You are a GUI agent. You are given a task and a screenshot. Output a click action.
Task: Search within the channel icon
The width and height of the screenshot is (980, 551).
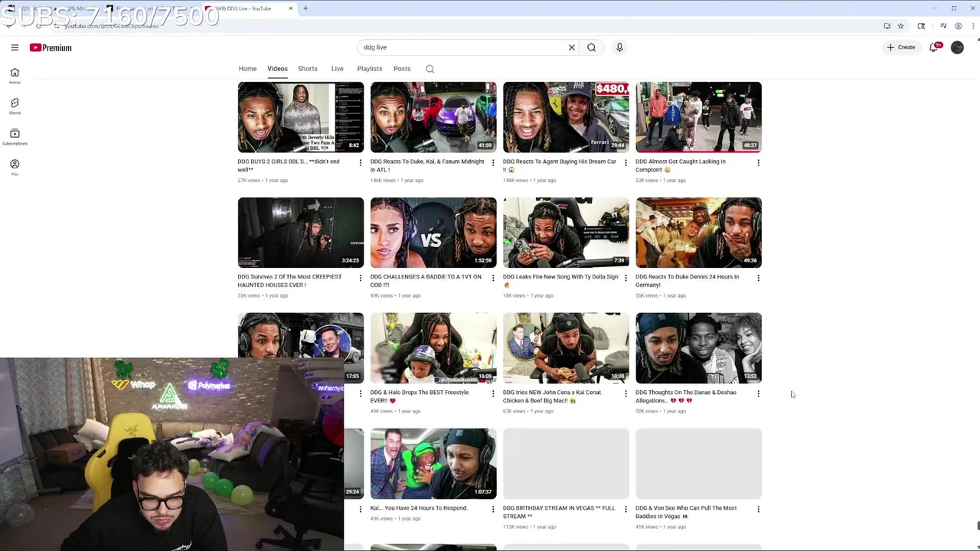point(430,69)
